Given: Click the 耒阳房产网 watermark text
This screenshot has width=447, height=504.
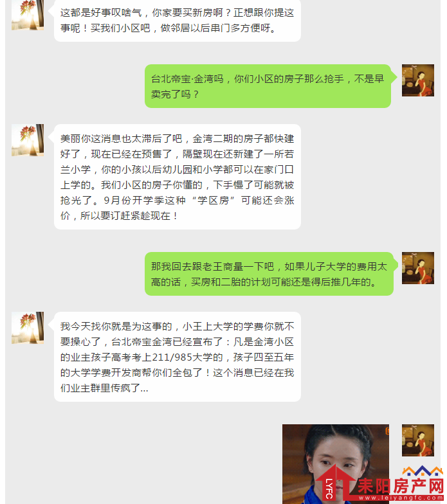Looking at the screenshot, I should [x=401, y=486].
